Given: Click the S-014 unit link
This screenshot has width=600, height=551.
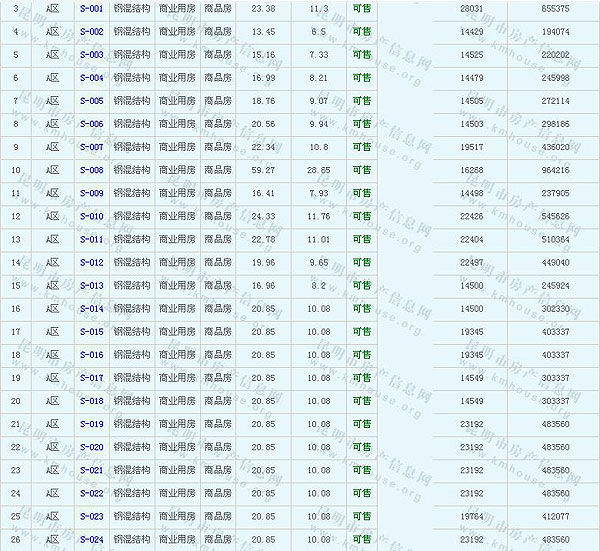Looking at the screenshot, I should [x=91, y=309].
